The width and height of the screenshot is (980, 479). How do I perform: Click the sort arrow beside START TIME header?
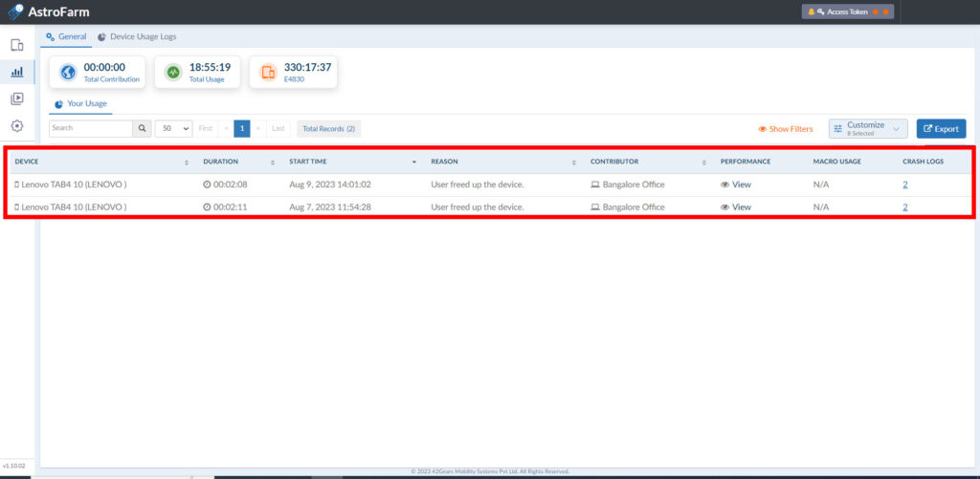pos(414,163)
